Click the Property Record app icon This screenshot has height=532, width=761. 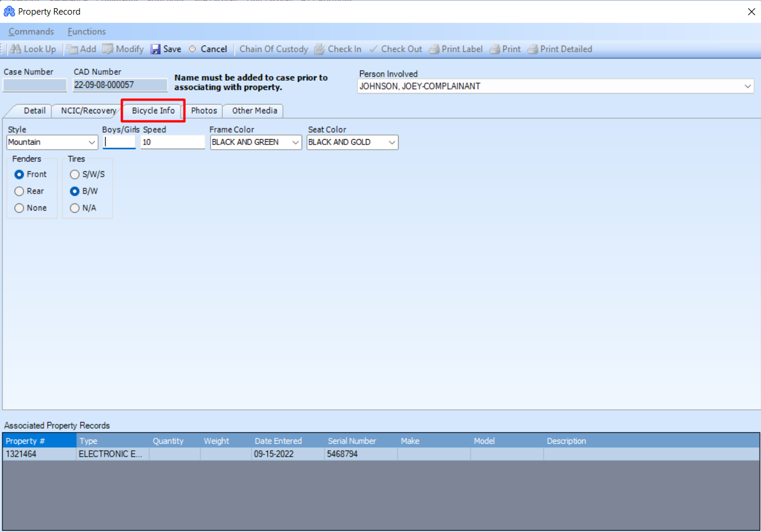click(9, 11)
